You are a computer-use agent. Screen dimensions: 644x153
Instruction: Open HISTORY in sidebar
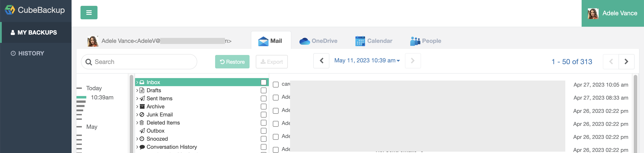[36, 53]
